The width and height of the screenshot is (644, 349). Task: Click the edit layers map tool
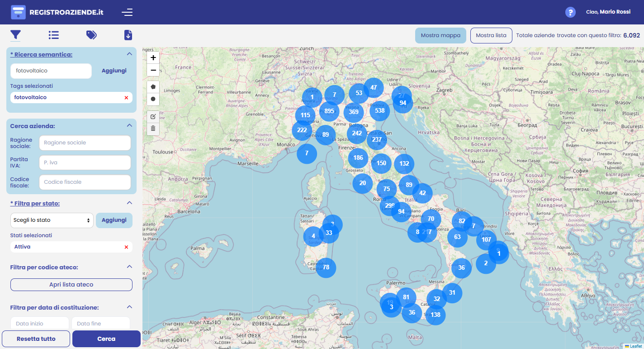click(x=153, y=116)
